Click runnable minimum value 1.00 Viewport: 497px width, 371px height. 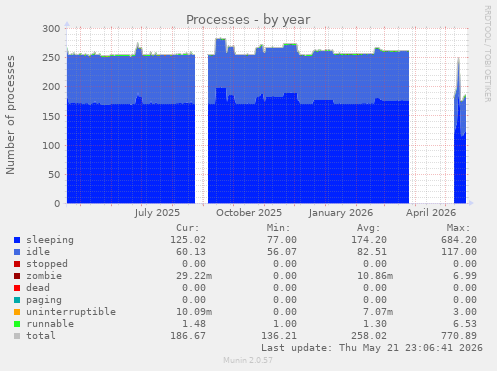tap(285, 324)
